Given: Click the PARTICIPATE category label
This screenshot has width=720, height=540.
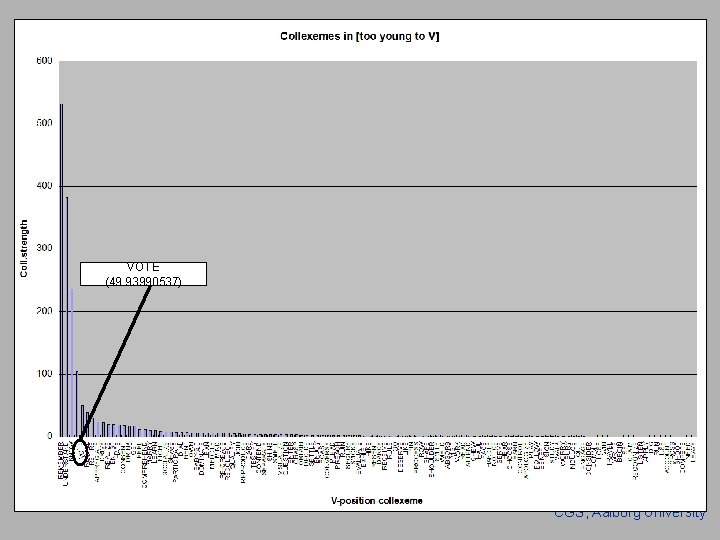Looking at the screenshot, I should [x=175, y=461].
